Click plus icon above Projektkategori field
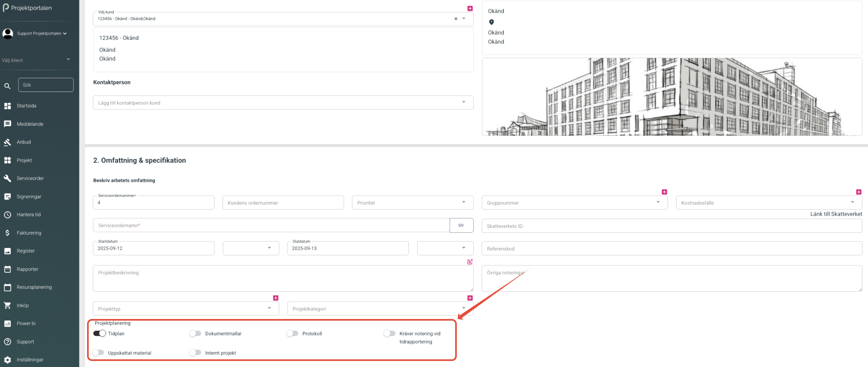The height and width of the screenshot is (367, 868). pos(470,298)
